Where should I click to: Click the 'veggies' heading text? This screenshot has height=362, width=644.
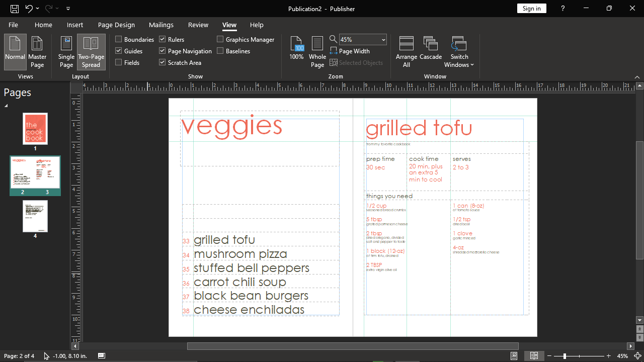pos(231,126)
